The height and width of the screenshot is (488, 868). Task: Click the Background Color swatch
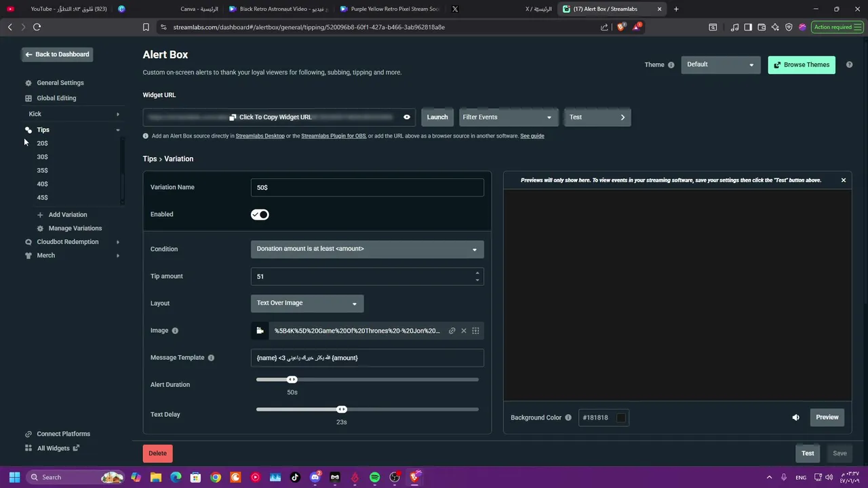(x=621, y=418)
